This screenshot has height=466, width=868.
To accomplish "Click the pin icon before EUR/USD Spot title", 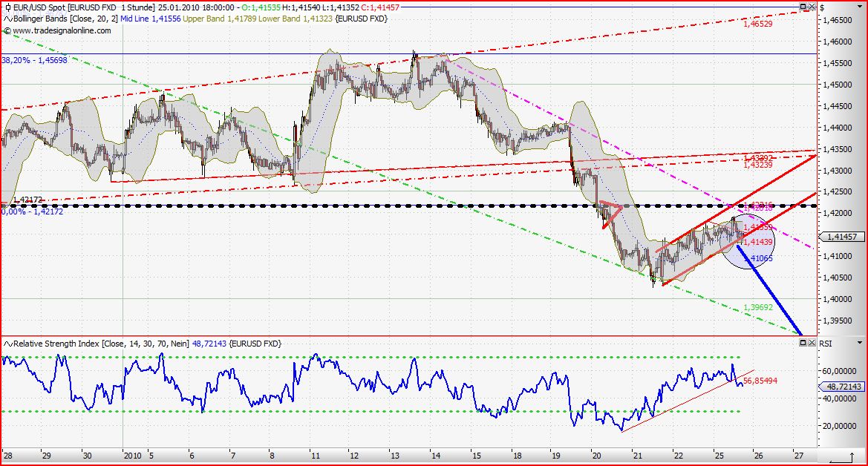I will click(7, 7).
